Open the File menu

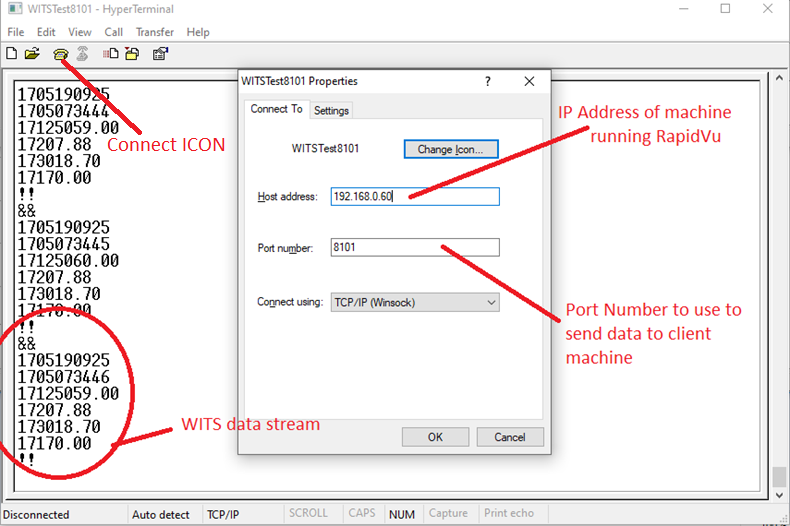(x=16, y=32)
